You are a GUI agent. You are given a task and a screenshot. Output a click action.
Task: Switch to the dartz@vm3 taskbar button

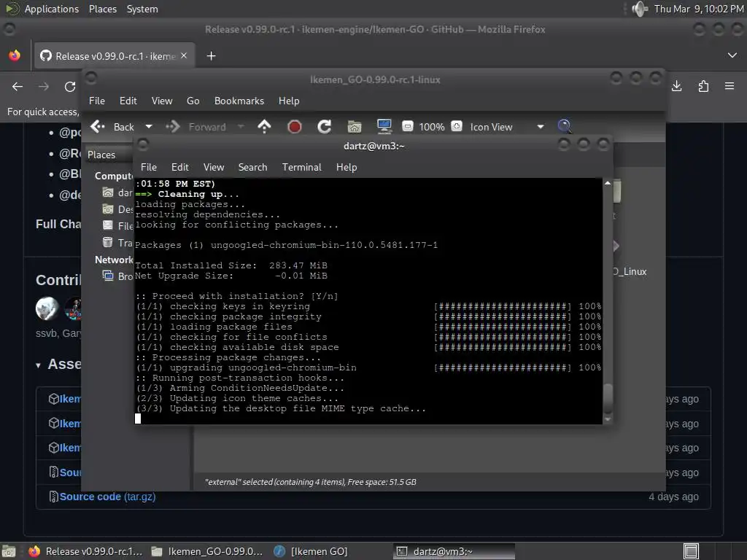pyautogui.click(x=454, y=551)
